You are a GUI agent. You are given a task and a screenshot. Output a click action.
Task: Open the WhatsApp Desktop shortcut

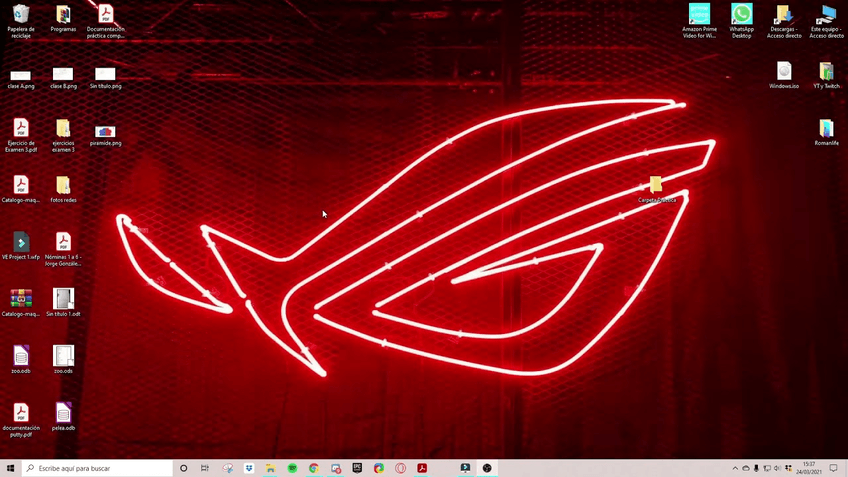(x=741, y=21)
